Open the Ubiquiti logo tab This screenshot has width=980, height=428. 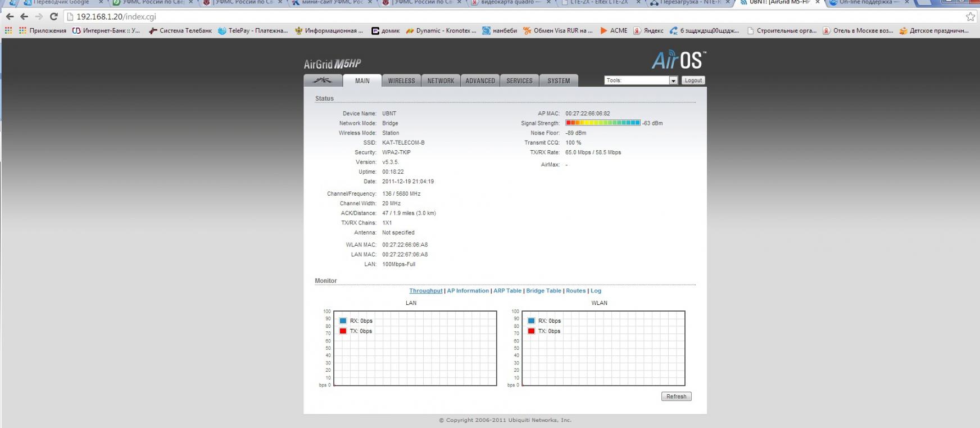[x=323, y=80]
